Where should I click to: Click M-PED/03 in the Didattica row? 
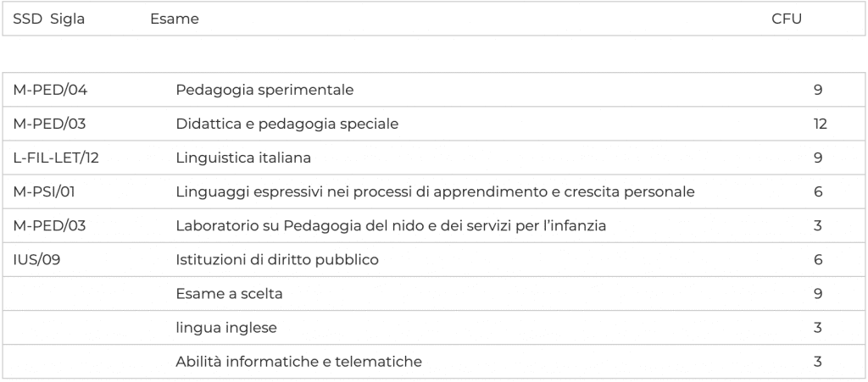point(50,124)
